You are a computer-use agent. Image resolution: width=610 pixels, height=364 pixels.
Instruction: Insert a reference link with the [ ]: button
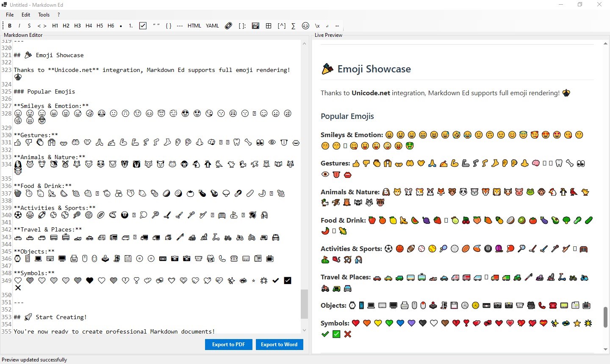[x=242, y=26]
